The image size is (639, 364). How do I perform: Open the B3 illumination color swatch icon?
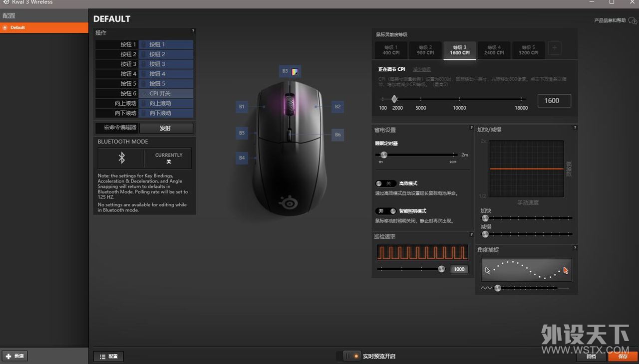pyautogui.click(x=295, y=71)
